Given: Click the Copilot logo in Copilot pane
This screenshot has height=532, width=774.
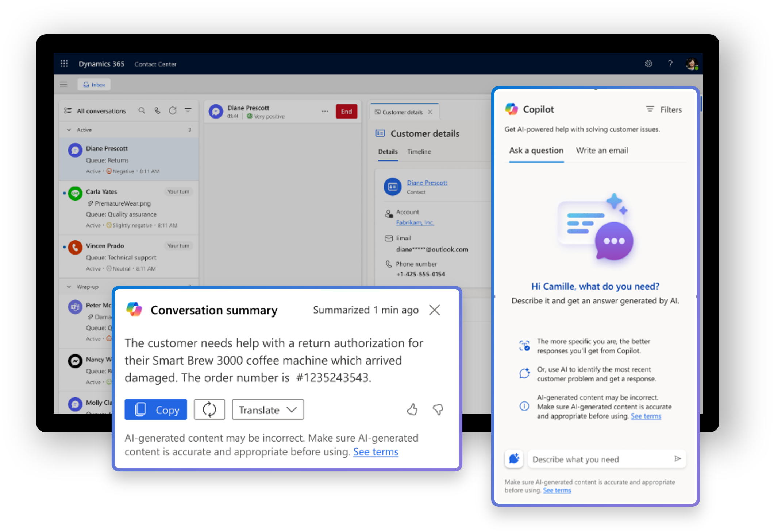Looking at the screenshot, I should [511, 109].
